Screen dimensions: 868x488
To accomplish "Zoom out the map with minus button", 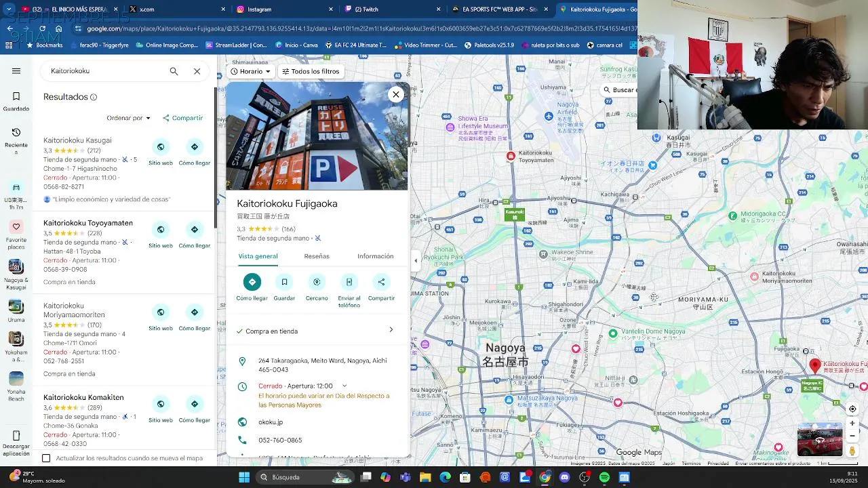I will coord(852,436).
